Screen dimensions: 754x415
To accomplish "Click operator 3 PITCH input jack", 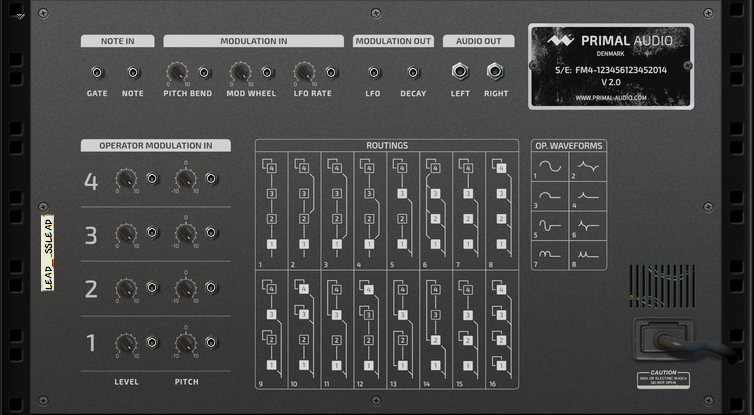I will pos(211,233).
